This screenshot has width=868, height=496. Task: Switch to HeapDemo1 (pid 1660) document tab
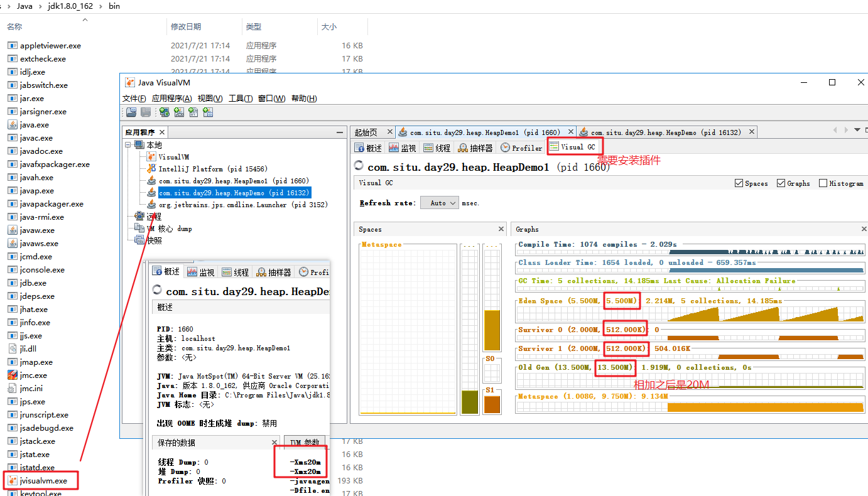tap(484, 132)
